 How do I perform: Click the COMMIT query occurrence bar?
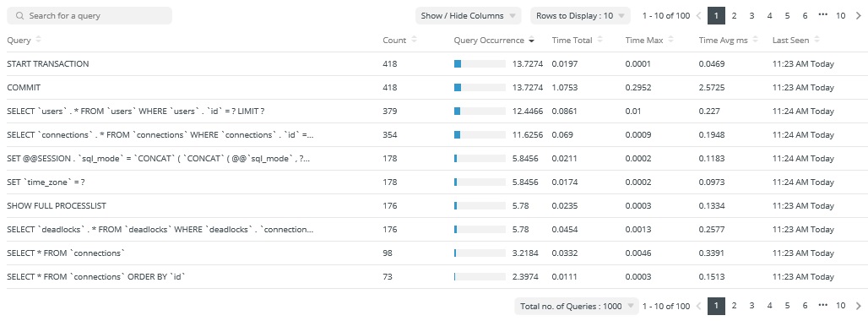480,88
